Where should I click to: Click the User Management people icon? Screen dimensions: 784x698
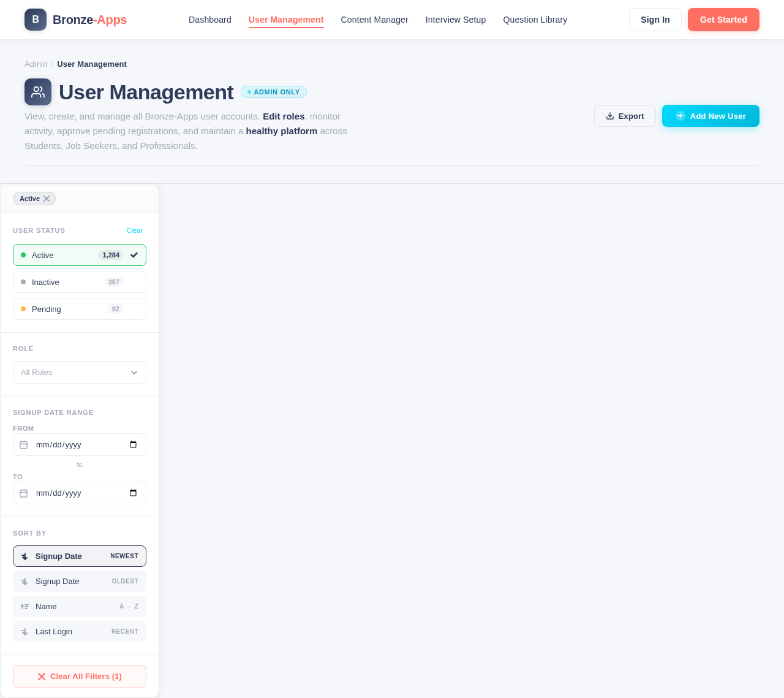[x=37, y=91]
